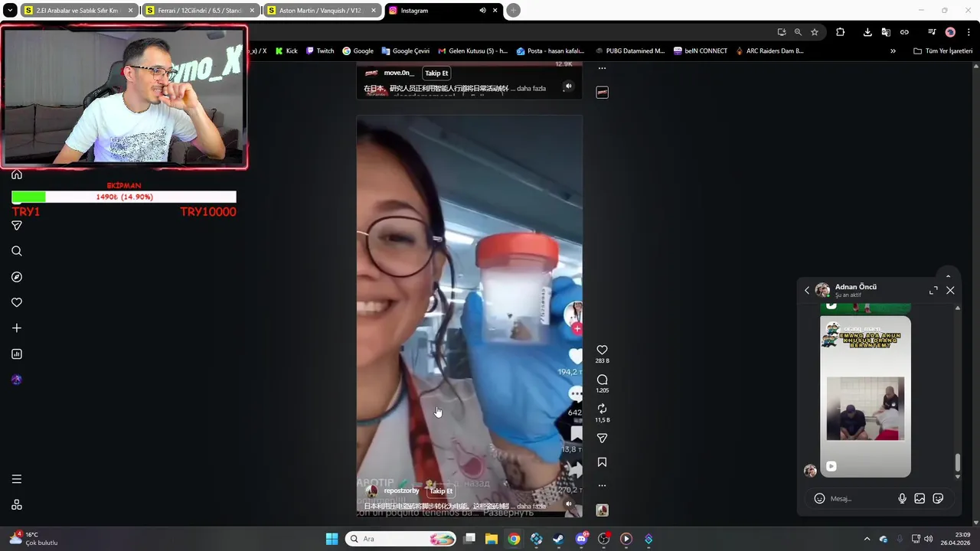Show hidden system tray icons chevron
Viewport: 980px width, 551px height.
click(867, 539)
